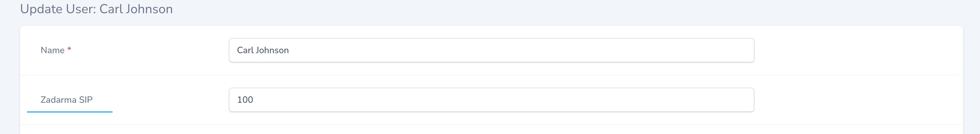
Task: Click the "Name" field label
Action: (53, 50)
